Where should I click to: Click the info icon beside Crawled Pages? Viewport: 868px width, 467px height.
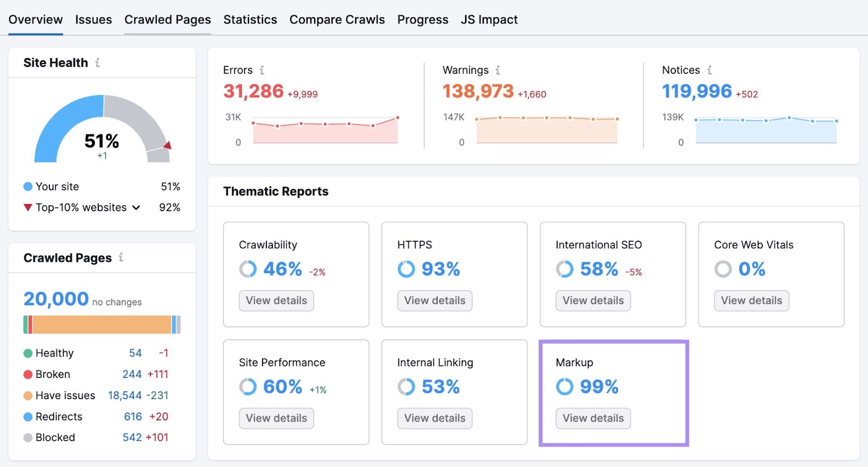coord(121,257)
